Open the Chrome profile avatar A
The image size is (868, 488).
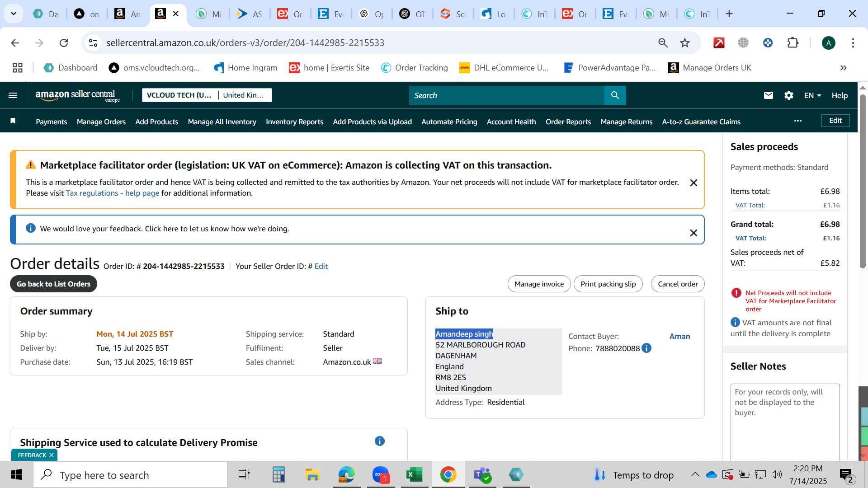pyautogui.click(x=828, y=43)
